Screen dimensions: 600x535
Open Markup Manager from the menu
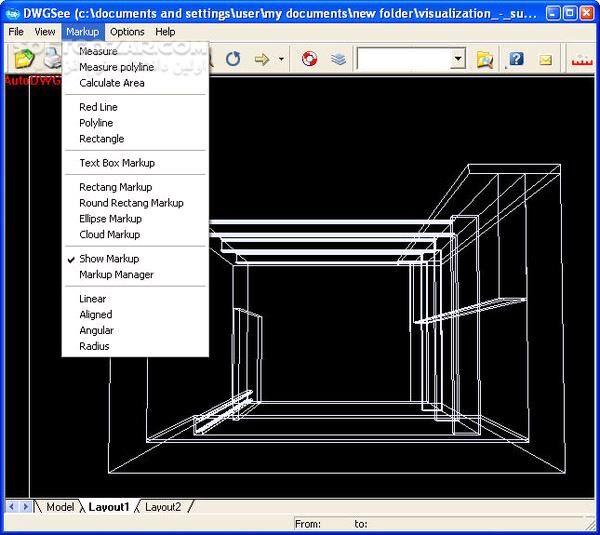(116, 275)
